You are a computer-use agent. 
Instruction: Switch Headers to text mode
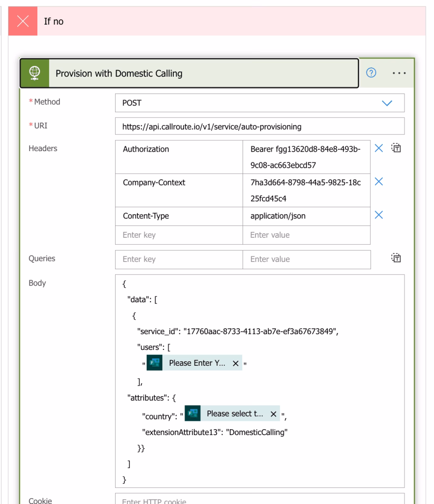point(396,149)
